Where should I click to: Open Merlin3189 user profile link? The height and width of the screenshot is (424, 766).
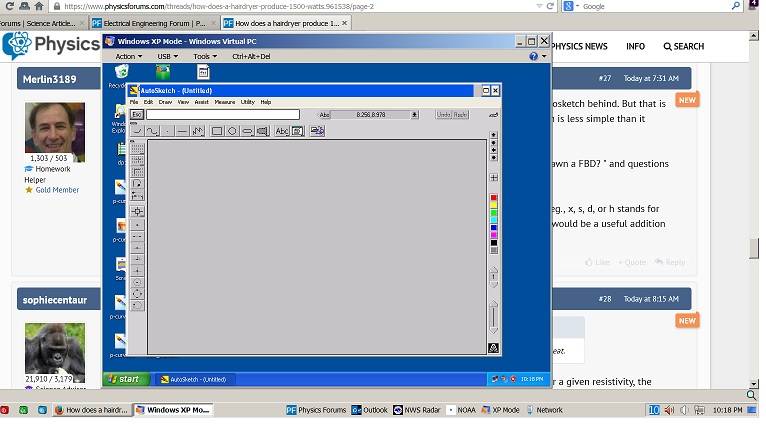(x=49, y=79)
